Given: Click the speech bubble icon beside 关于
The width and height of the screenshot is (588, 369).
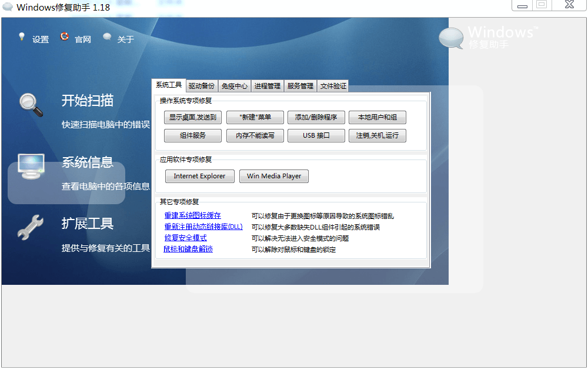Looking at the screenshot, I should click(x=107, y=37).
